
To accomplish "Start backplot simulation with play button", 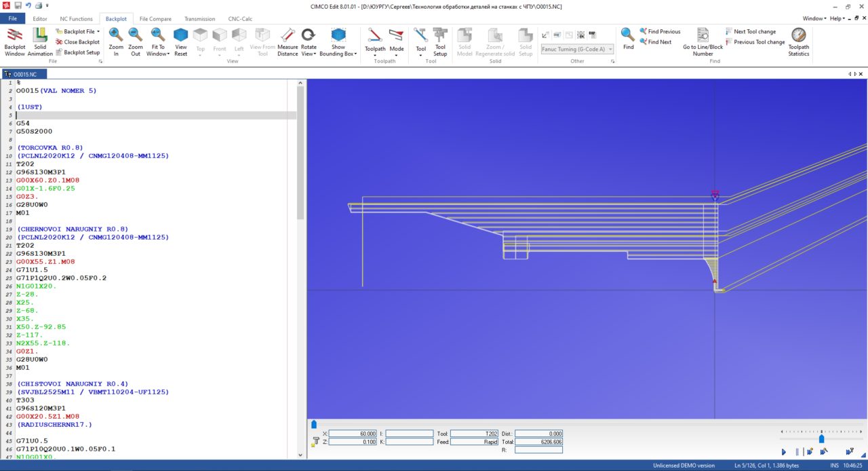I will [x=784, y=451].
